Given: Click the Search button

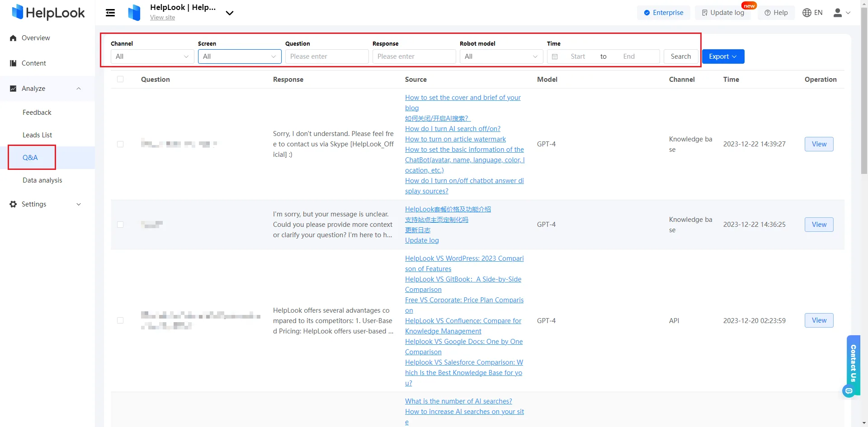Looking at the screenshot, I should tap(681, 56).
